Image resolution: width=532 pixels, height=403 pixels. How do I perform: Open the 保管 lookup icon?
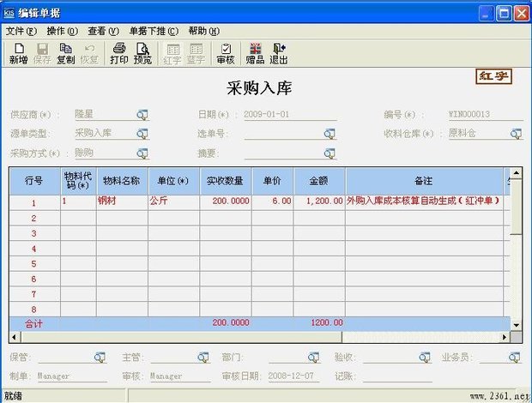pyautogui.click(x=100, y=358)
